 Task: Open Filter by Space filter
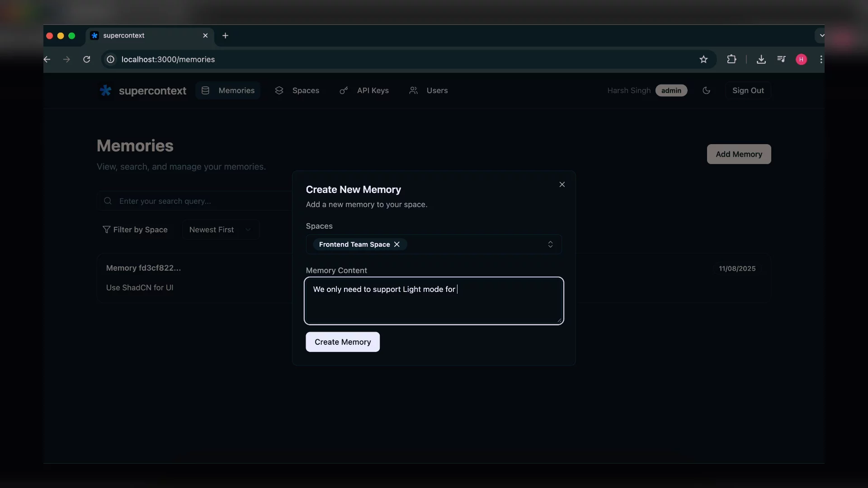(x=135, y=230)
